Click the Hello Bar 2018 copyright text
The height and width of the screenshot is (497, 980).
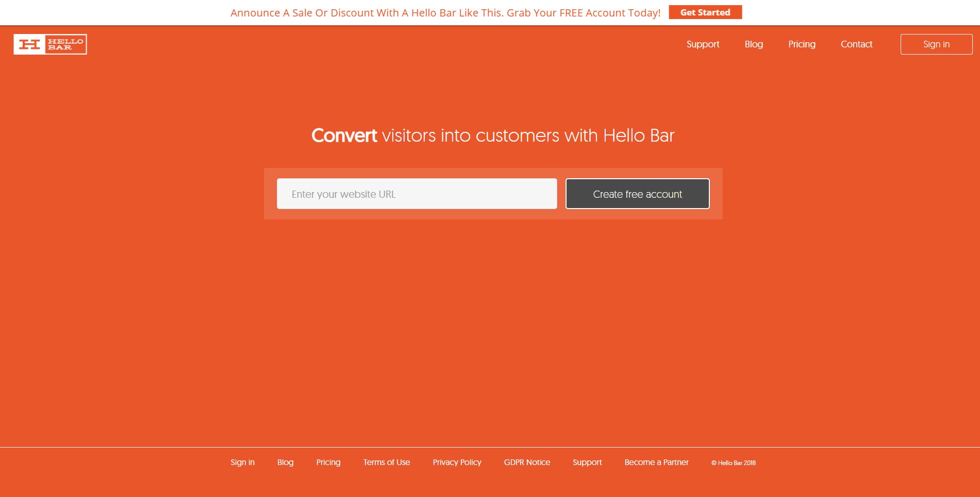[734, 463]
